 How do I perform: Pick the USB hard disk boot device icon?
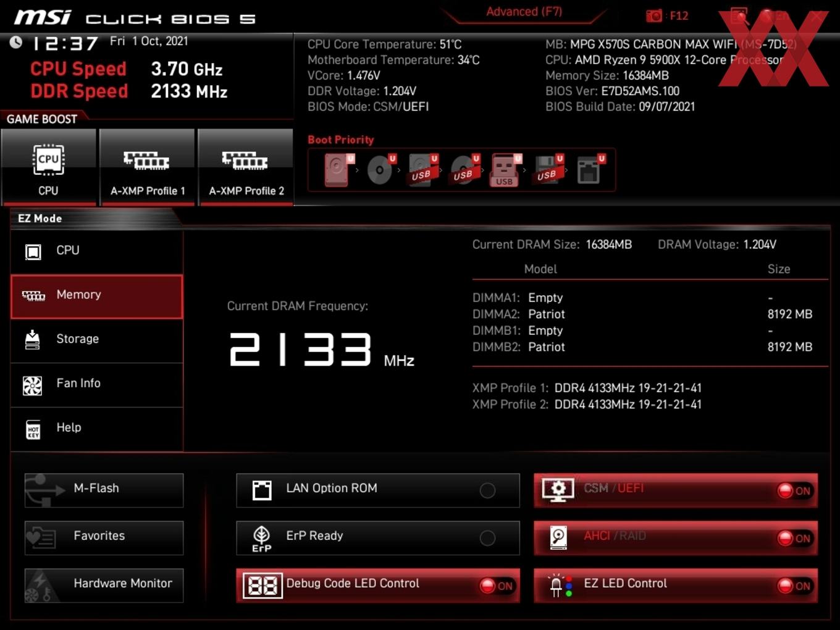click(422, 170)
